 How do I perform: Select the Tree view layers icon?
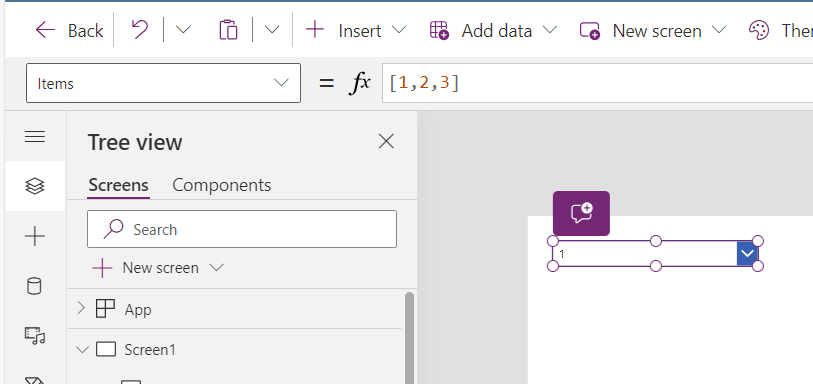click(x=35, y=186)
